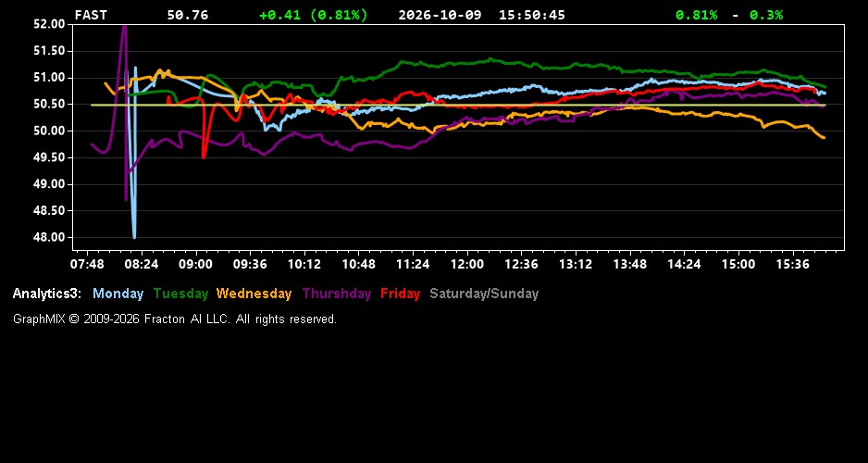The width and height of the screenshot is (868, 463).
Task: Click the 51.50 y-axis label
Action: click(49, 50)
